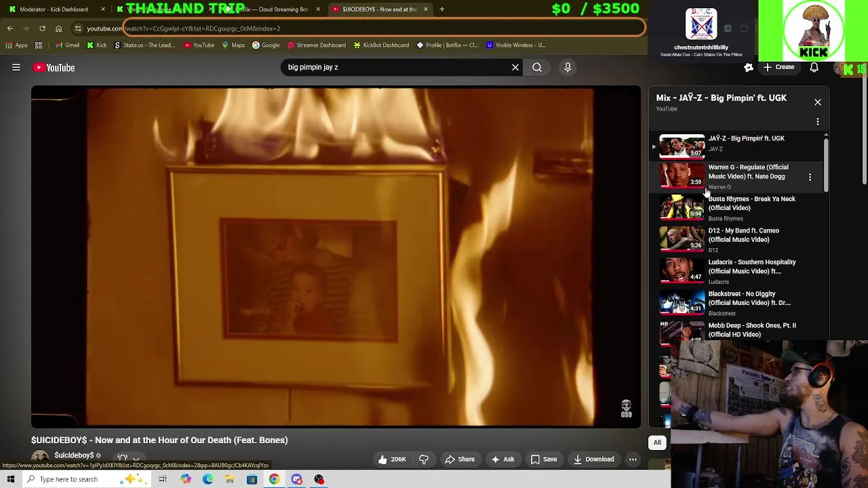Open options for the Warren G Regulate video
The image size is (868, 488).
pyautogui.click(x=810, y=177)
